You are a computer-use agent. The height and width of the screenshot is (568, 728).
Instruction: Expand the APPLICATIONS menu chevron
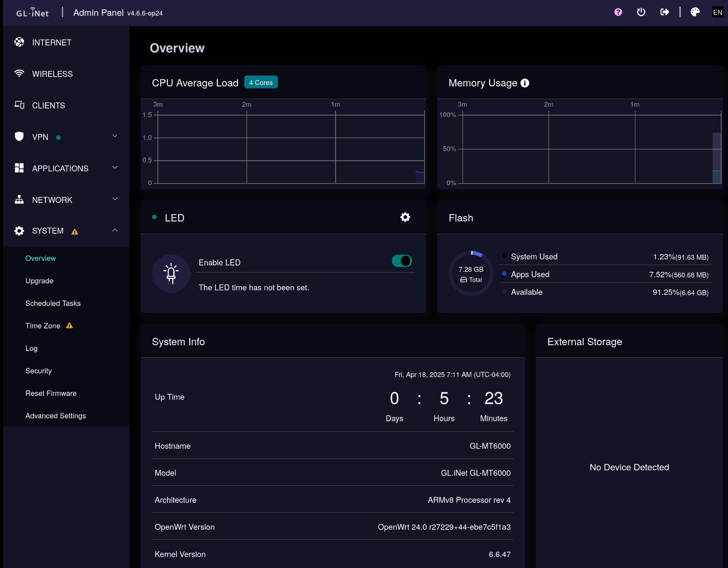point(115,168)
